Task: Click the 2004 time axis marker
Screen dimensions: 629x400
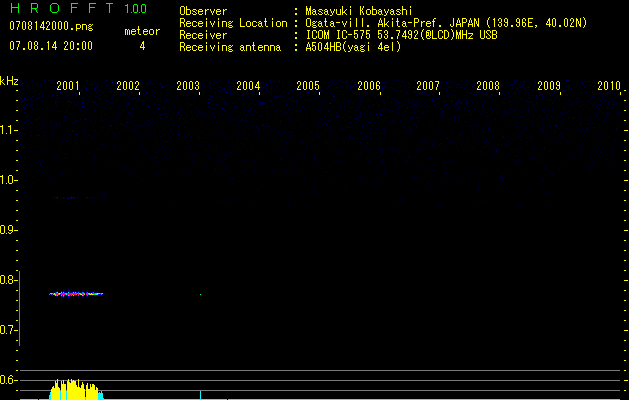Action: [248, 86]
